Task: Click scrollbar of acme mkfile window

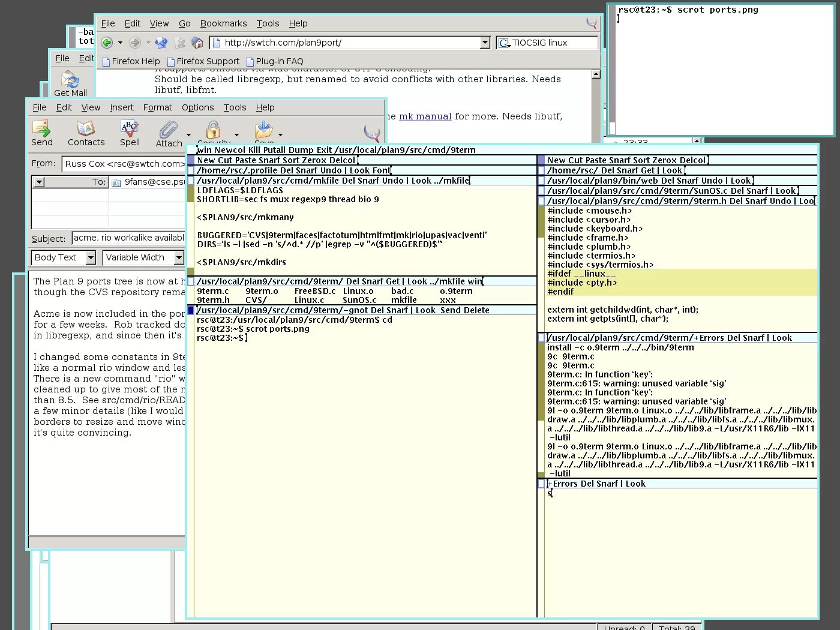Action: coord(191,230)
